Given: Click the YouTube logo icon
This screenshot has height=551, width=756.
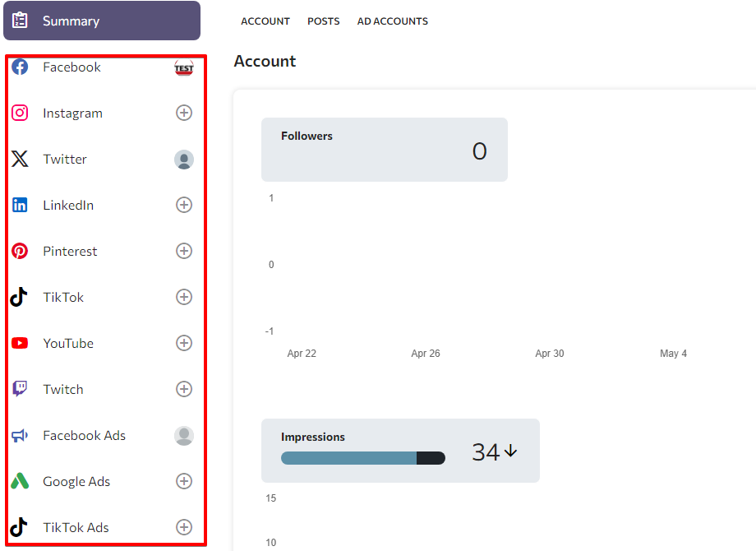Looking at the screenshot, I should point(20,343).
